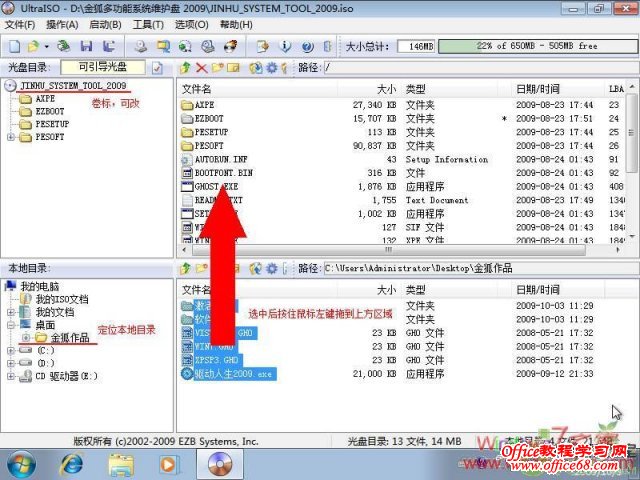Expand the 我的文档 tree node
640x480 pixels.
point(11,312)
